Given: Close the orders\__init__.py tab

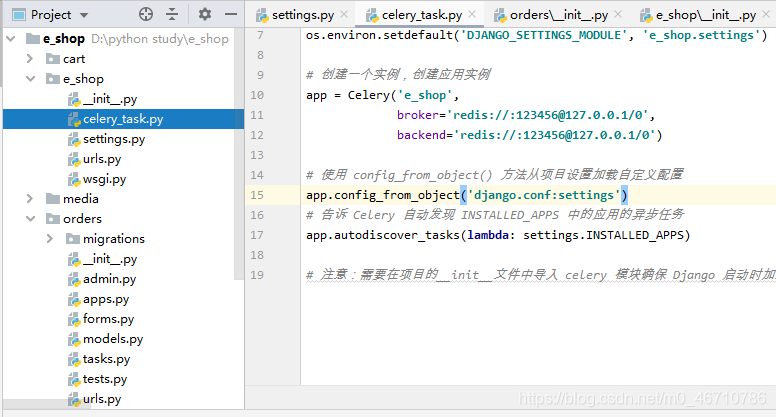Looking at the screenshot, I should (x=618, y=14).
